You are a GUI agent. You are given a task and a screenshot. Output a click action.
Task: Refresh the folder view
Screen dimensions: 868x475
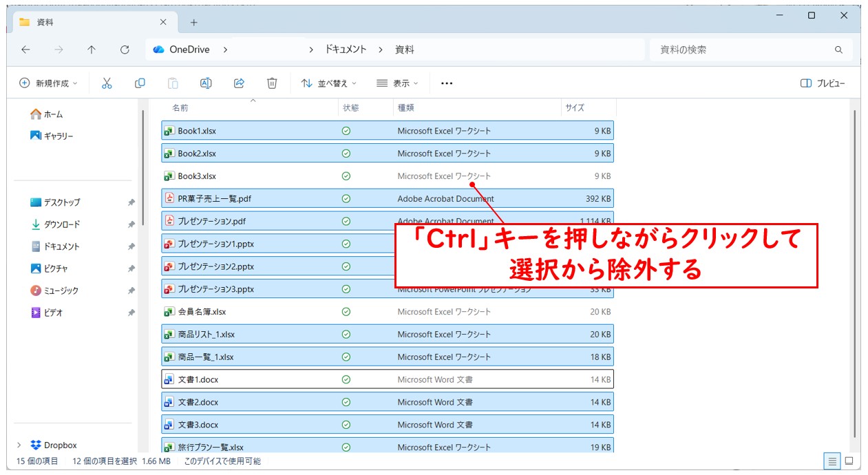pos(125,49)
